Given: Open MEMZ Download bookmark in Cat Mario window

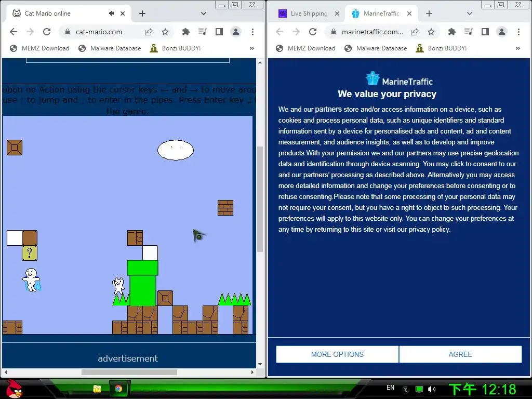Looking at the screenshot, I should tap(39, 48).
